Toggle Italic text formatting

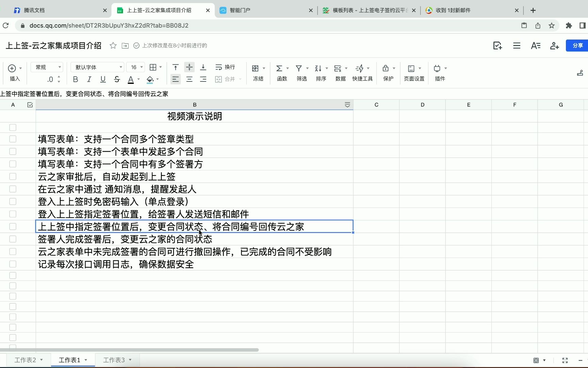coord(89,79)
